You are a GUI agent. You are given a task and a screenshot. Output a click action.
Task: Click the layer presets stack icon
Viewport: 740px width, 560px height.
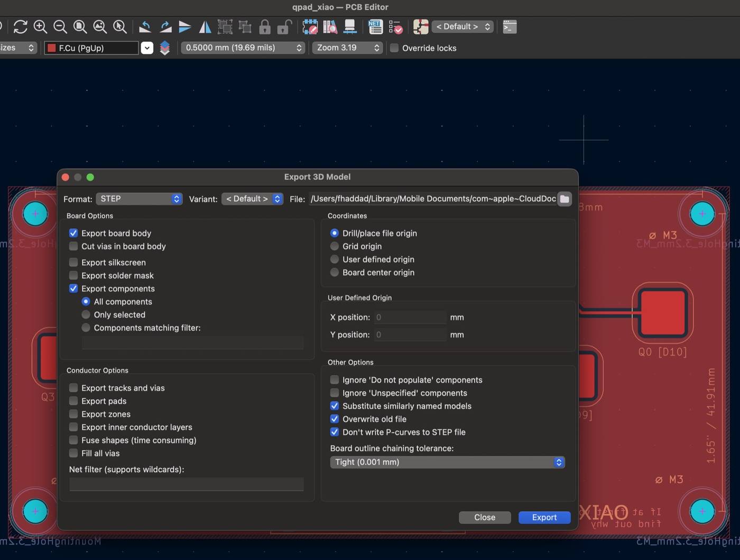coord(165,48)
